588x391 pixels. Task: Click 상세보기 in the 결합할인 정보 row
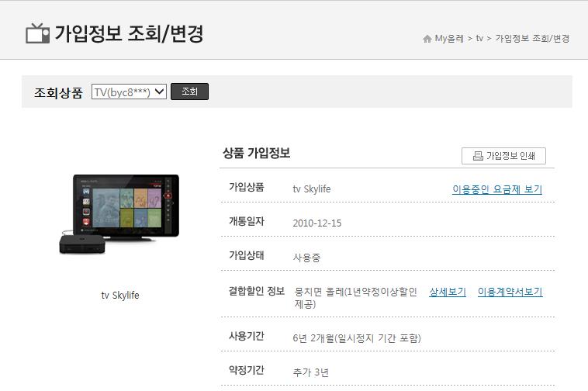448,292
